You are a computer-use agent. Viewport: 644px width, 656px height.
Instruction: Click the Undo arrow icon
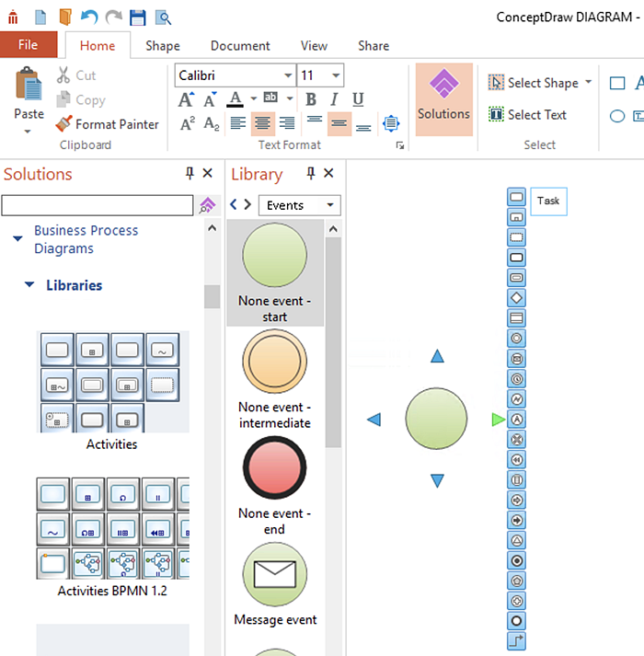pyautogui.click(x=89, y=17)
